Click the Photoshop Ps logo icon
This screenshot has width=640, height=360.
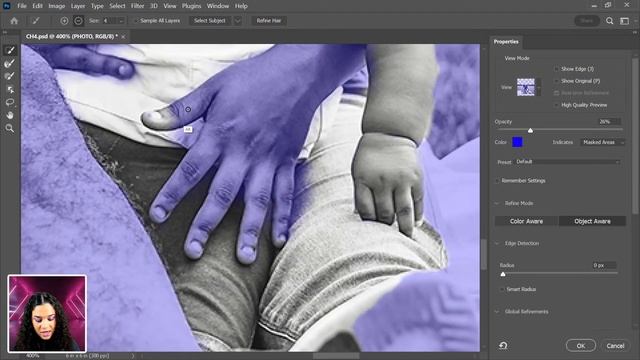tap(7, 6)
